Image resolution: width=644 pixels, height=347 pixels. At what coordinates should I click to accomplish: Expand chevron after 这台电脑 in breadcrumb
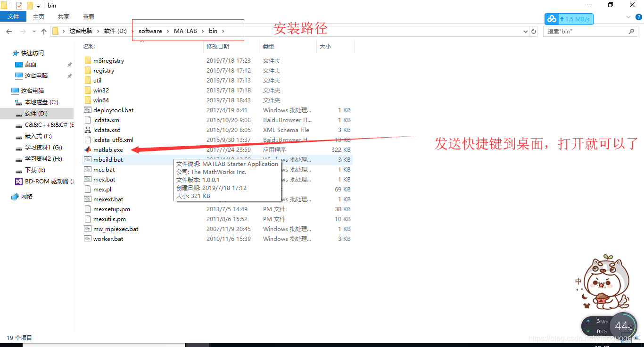[x=98, y=31]
